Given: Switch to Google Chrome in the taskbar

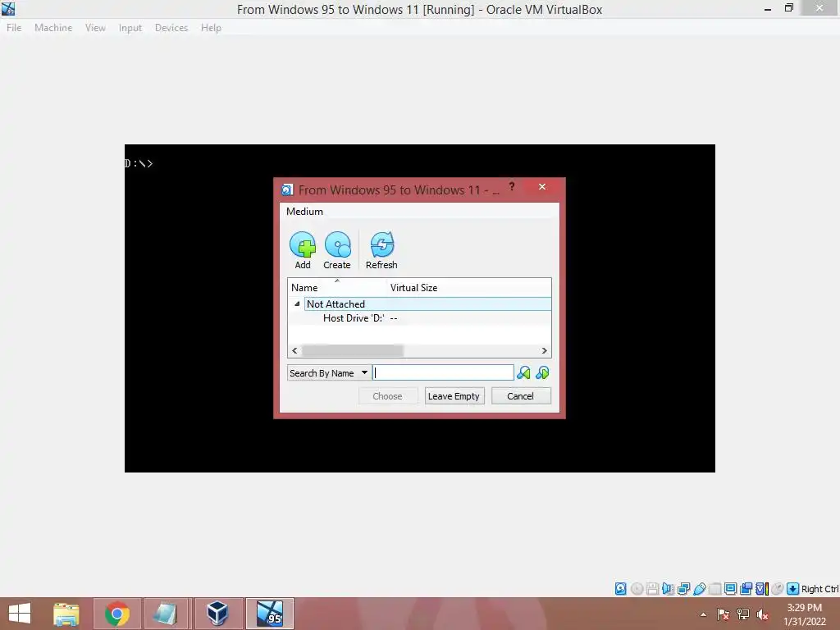Looking at the screenshot, I should click(117, 614).
